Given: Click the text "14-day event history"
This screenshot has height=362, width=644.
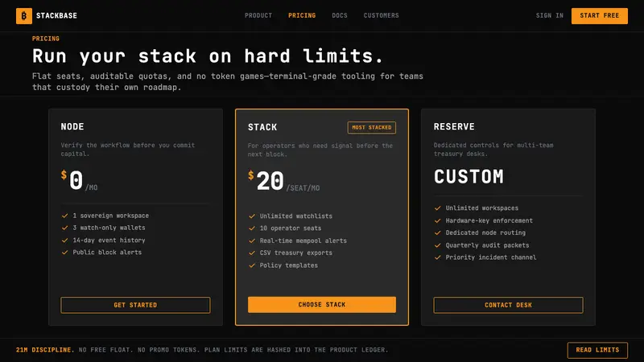Looking at the screenshot, I should 109,240.
